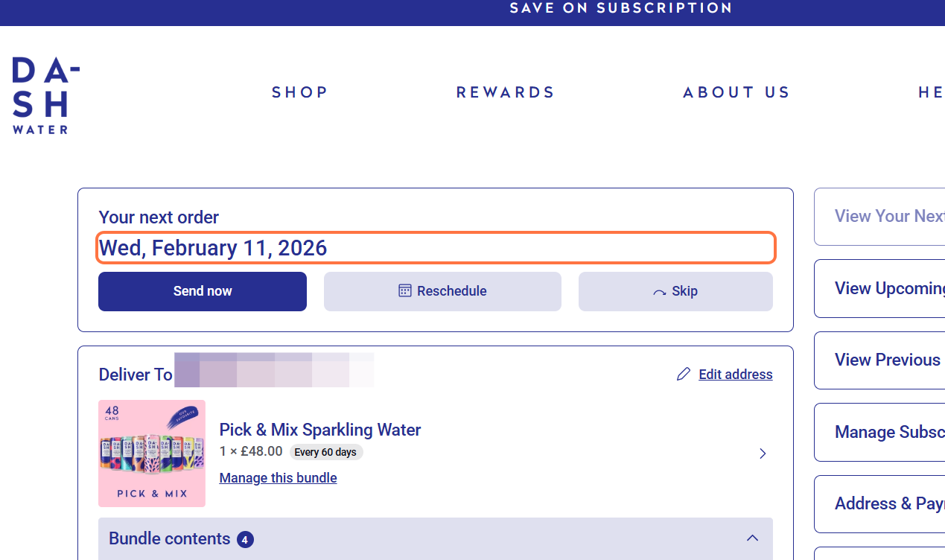This screenshot has width=945, height=560.
Task: Open the Rewards menu item
Action: point(506,92)
